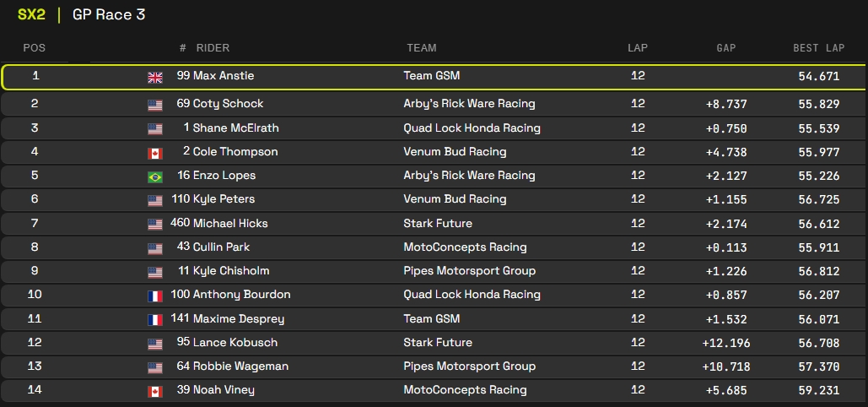Click Lance Kobusch's best lap 56.708
This screenshot has height=407, width=868.
(818, 343)
